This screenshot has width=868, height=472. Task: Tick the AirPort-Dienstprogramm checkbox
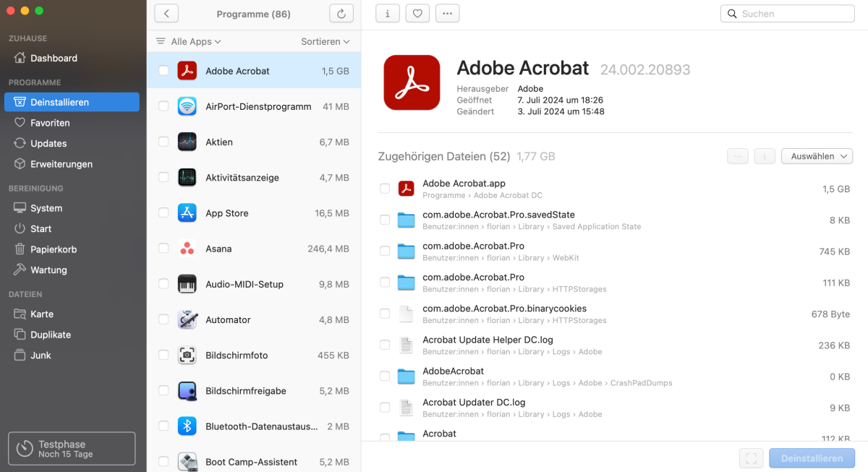pyautogui.click(x=164, y=106)
